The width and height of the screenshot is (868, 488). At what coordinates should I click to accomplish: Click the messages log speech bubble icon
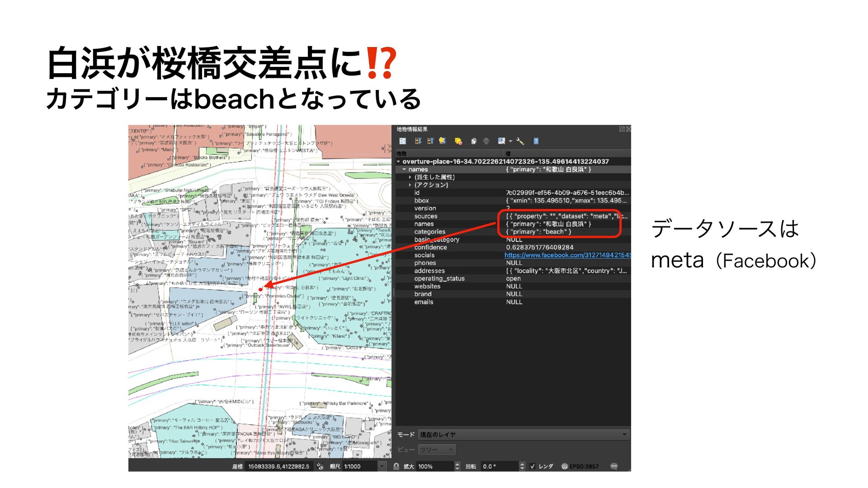tap(613, 466)
